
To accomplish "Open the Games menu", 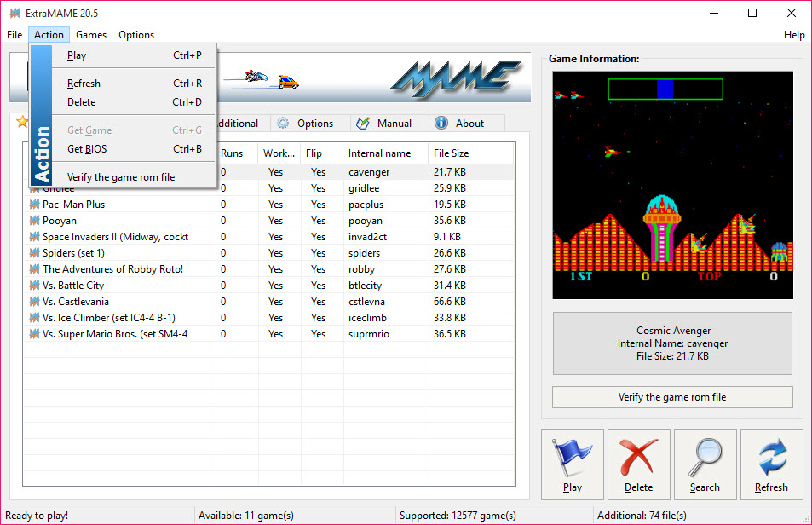I will point(91,35).
